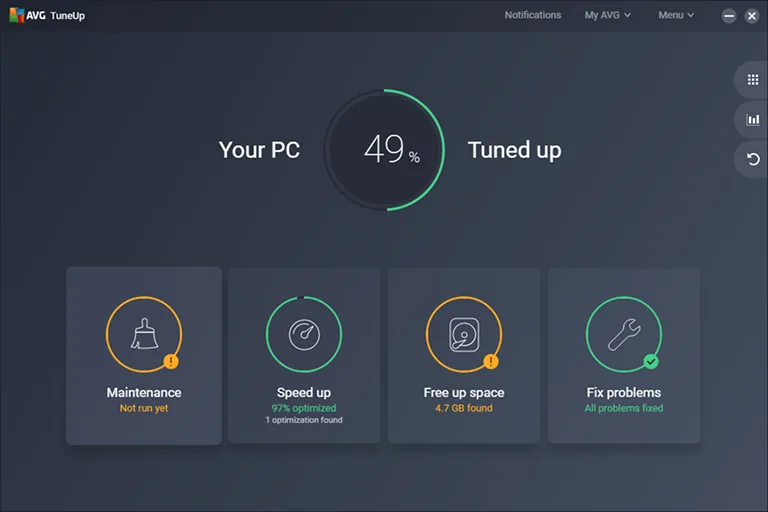768x512 pixels.
Task: Open the statistics bar chart icon
Action: [x=753, y=120]
